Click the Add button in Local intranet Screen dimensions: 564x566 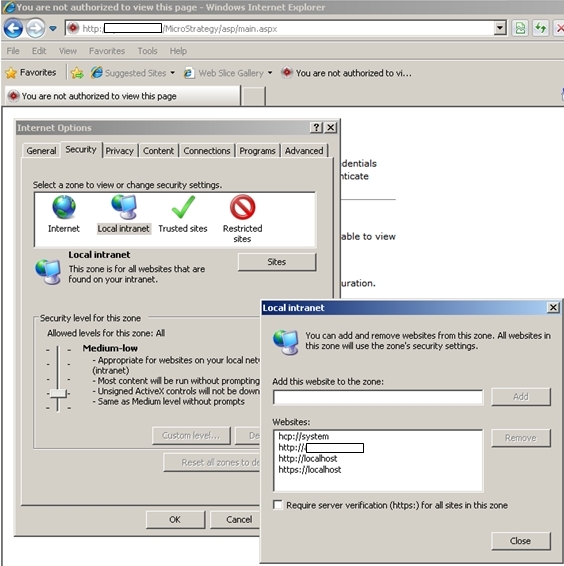[521, 397]
